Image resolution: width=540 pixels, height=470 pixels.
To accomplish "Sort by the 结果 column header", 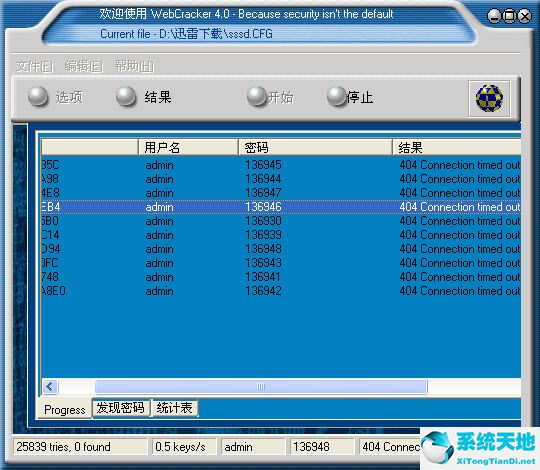I will [x=457, y=147].
